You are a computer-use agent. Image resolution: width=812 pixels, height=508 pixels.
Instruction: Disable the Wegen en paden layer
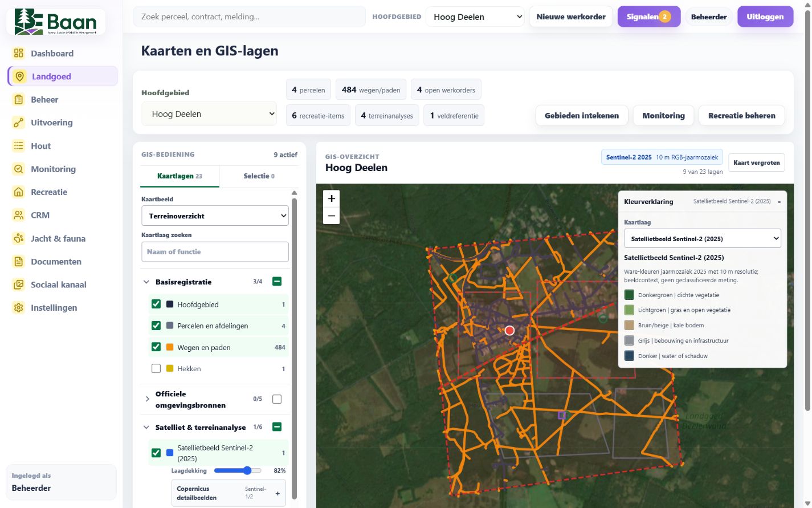156,347
